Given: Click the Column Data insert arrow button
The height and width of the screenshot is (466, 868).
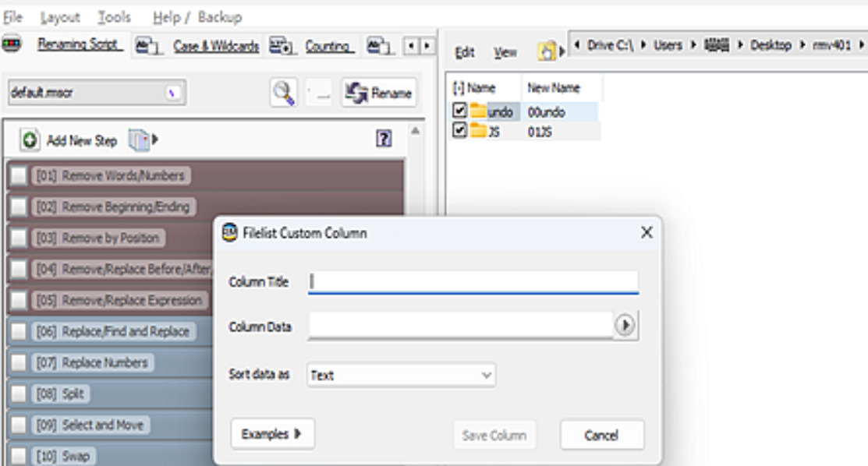Looking at the screenshot, I should point(624,326).
